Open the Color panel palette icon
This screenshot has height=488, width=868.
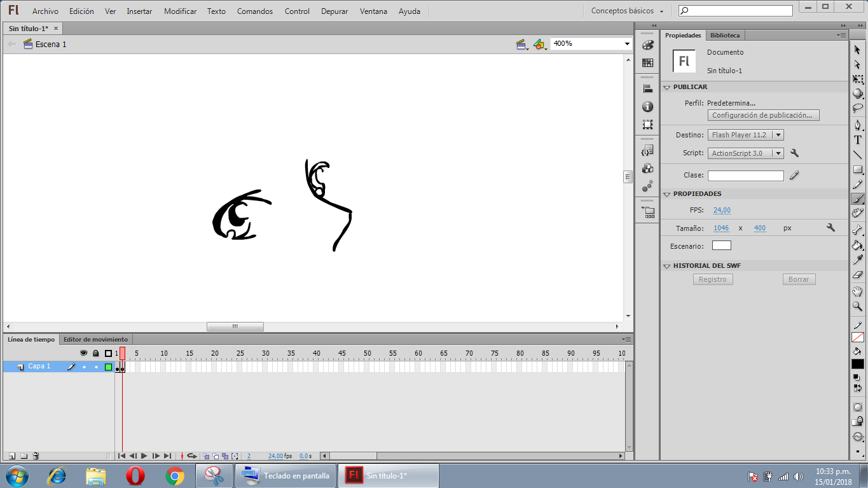tap(647, 45)
